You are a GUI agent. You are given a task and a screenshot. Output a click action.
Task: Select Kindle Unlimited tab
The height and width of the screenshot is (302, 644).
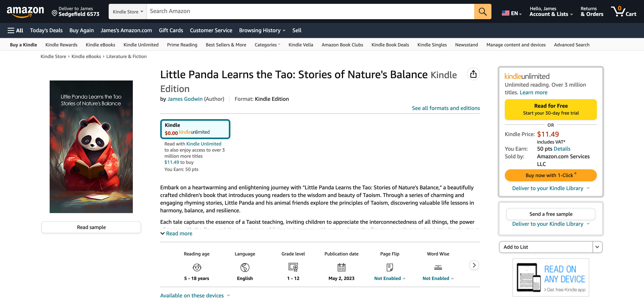coord(141,45)
